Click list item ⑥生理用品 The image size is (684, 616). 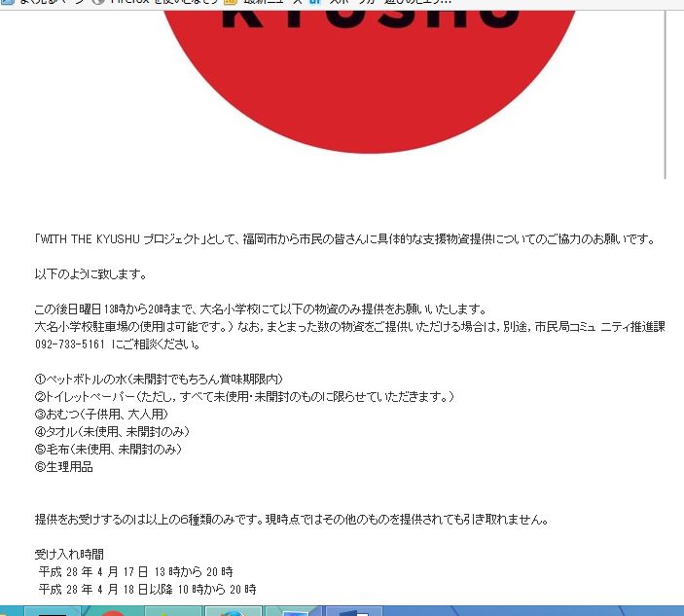click(63, 467)
